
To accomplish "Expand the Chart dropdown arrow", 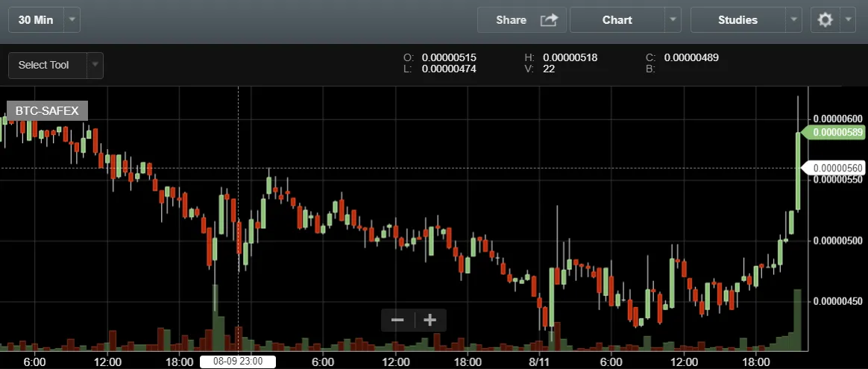I will coord(673,20).
